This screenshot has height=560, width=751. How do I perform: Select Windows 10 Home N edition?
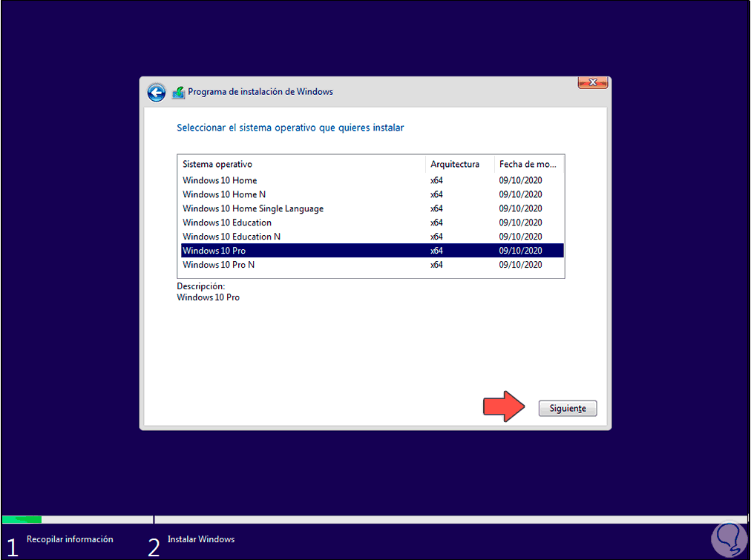pos(224,194)
